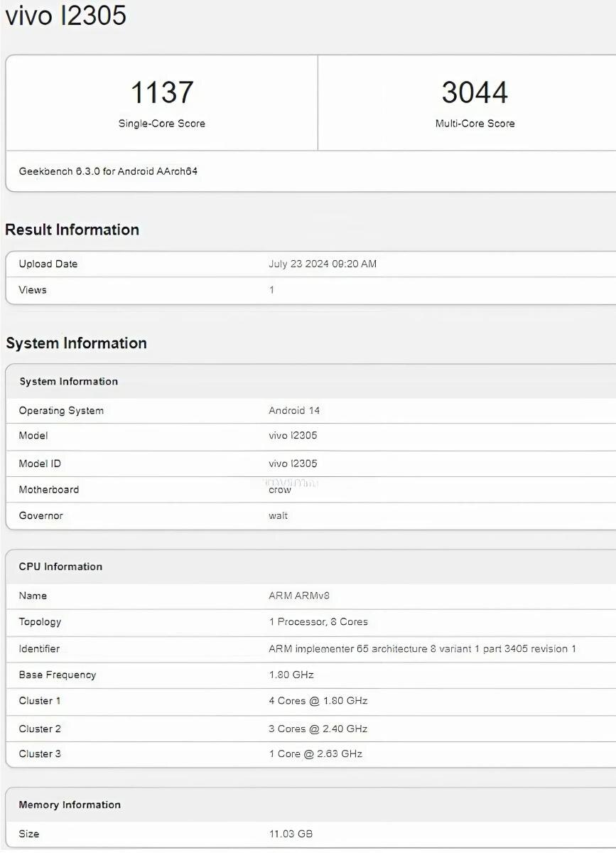The image size is (616, 853).
Task: Click the page title 'vivo I2305'
Action: click(x=65, y=15)
